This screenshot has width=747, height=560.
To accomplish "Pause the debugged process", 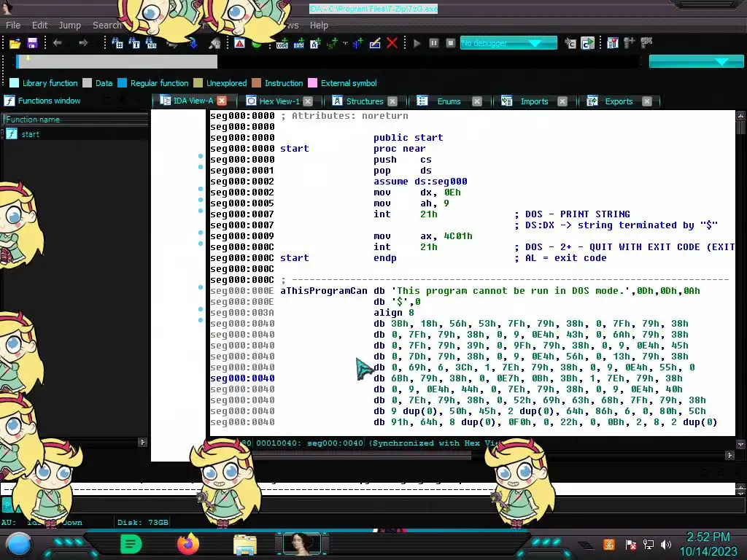I will point(433,43).
